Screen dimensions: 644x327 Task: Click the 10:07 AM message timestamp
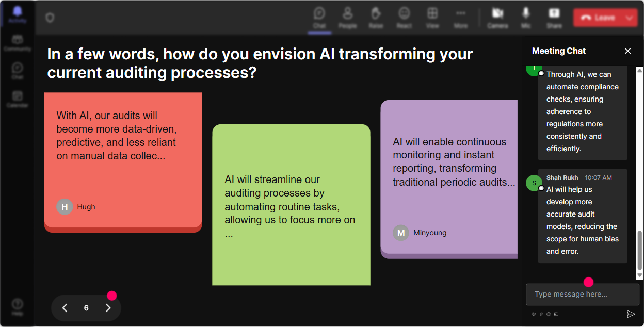(598, 177)
